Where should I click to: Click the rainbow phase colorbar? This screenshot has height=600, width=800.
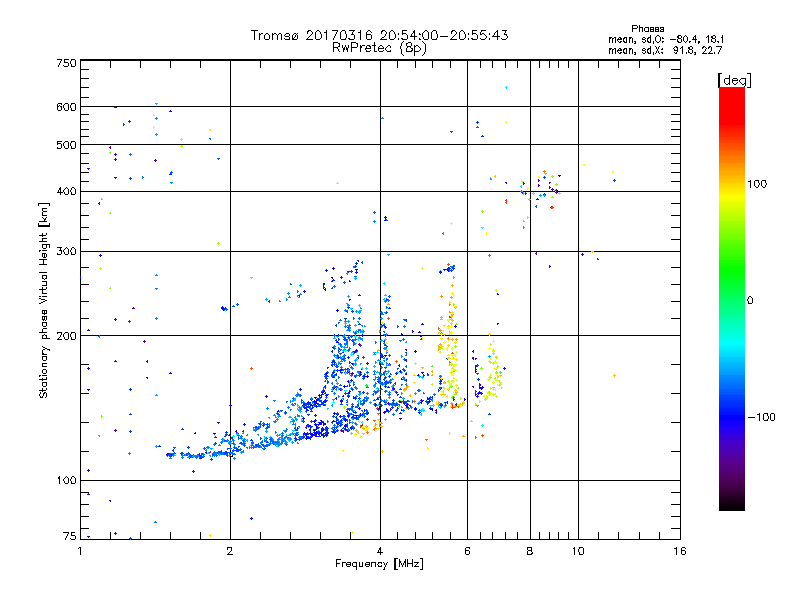pyautogui.click(x=732, y=299)
